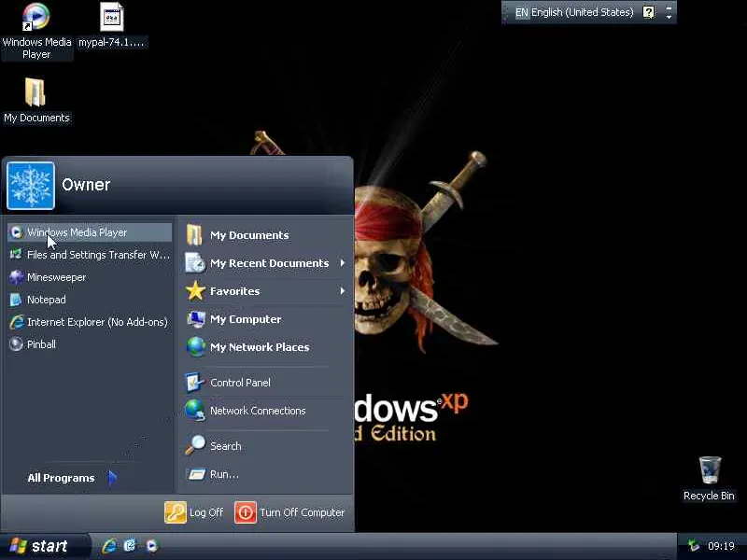Screen dimensions: 747x560
Task: Click the Pinball ball icon
Action: click(x=16, y=344)
